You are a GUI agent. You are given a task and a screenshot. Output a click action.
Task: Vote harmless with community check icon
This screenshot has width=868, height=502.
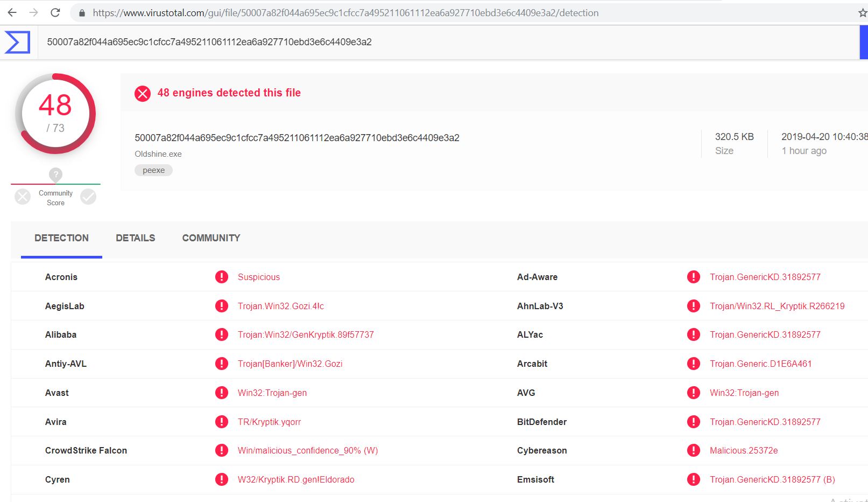point(88,197)
